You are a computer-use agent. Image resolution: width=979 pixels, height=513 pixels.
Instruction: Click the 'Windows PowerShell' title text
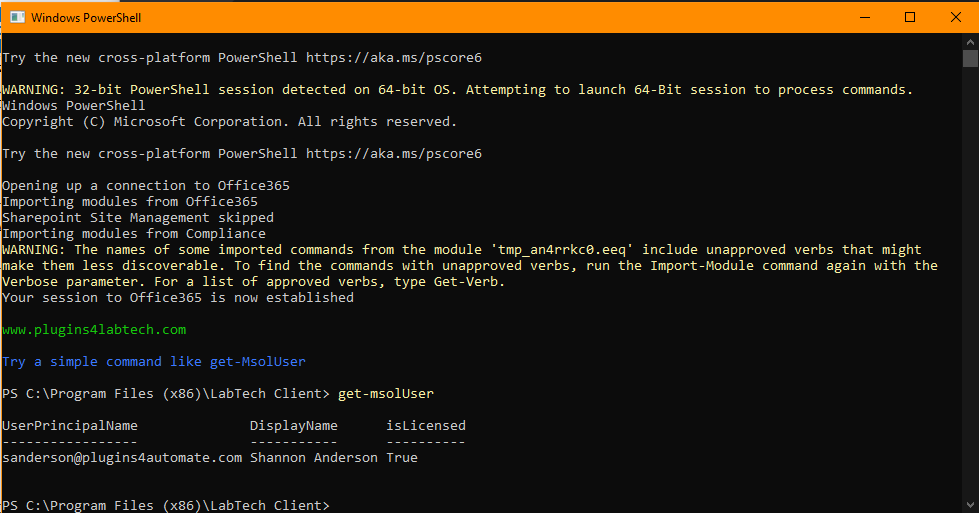(86, 17)
